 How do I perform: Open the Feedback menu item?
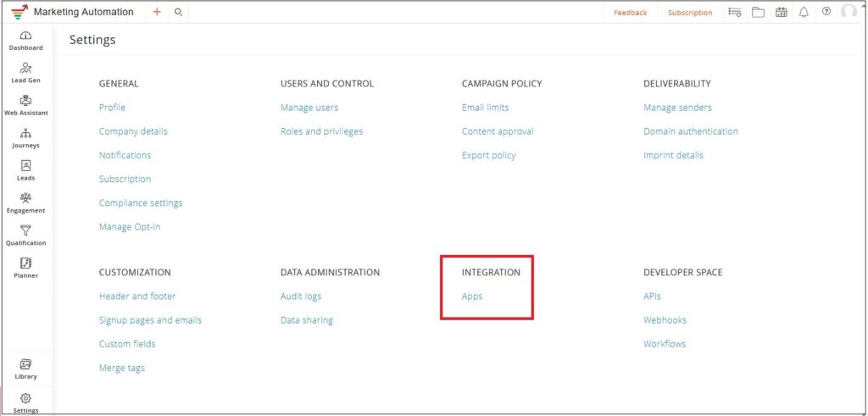(630, 13)
